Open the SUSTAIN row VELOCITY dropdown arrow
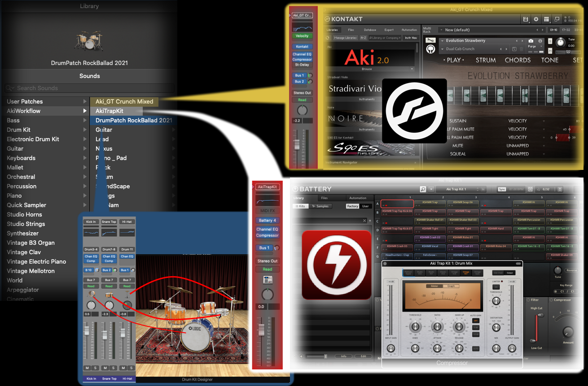The image size is (588, 386). point(544,121)
